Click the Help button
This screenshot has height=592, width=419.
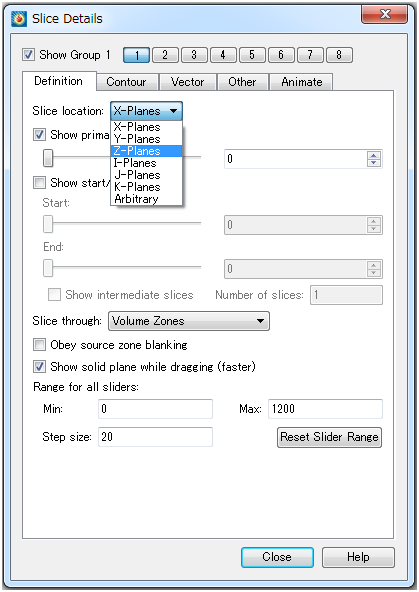click(358, 557)
